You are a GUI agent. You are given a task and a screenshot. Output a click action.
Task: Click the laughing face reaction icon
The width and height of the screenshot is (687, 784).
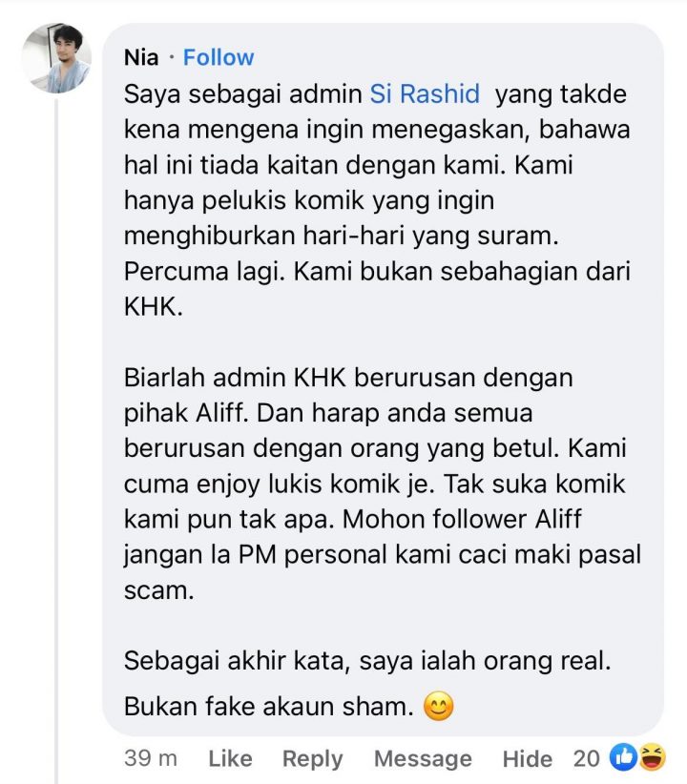pyautogui.click(x=651, y=757)
